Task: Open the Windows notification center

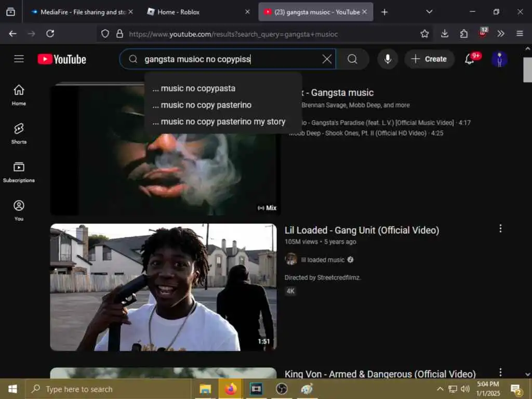Action: [x=516, y=389]
